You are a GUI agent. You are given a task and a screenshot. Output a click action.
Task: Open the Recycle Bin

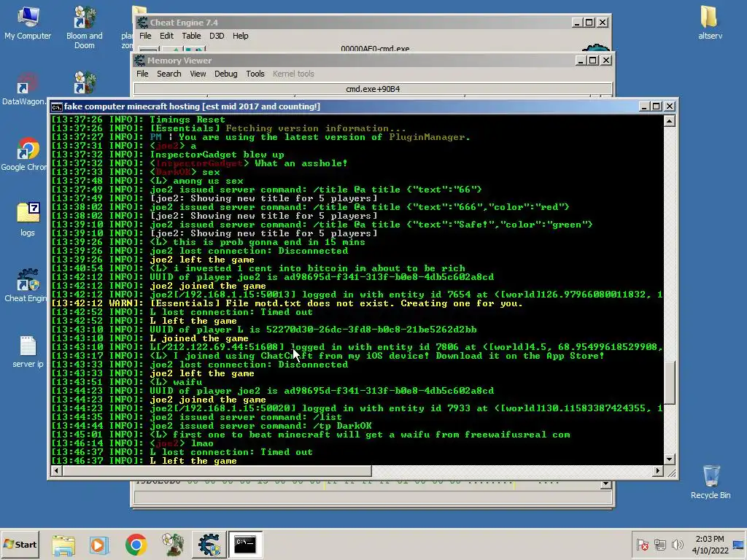click(x=711, y=481)
